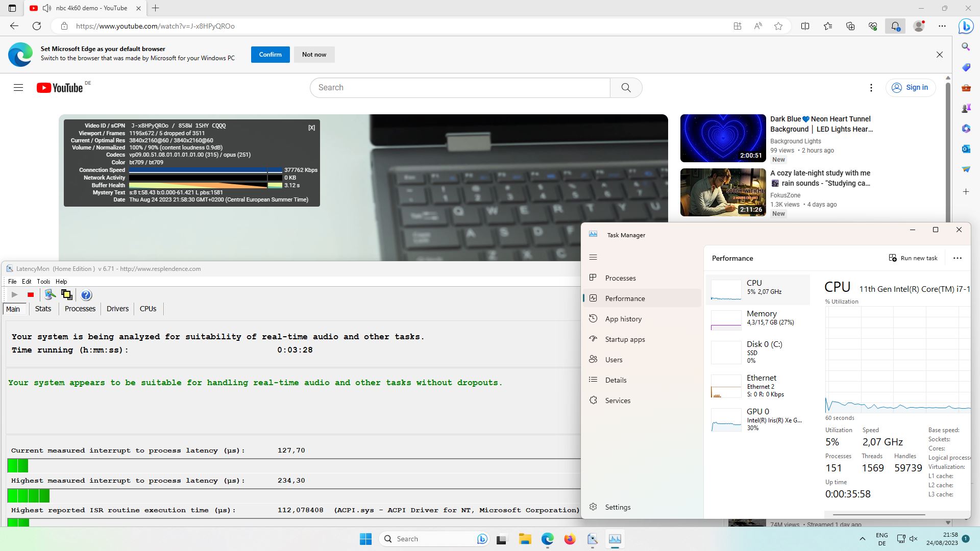The width and height of the screenshot is (980, 551).
Task: Open Startup apps in Task Manager
Action: point(625,339)
